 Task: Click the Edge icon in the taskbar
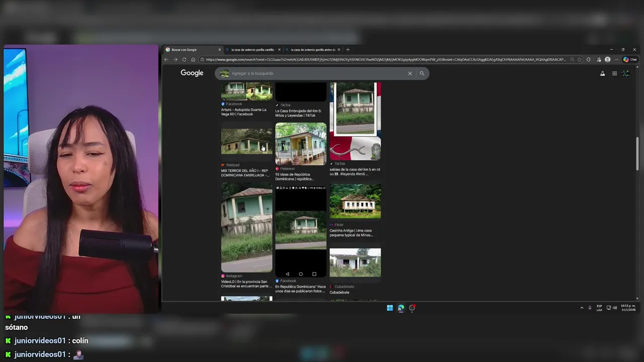coord(401,308)
